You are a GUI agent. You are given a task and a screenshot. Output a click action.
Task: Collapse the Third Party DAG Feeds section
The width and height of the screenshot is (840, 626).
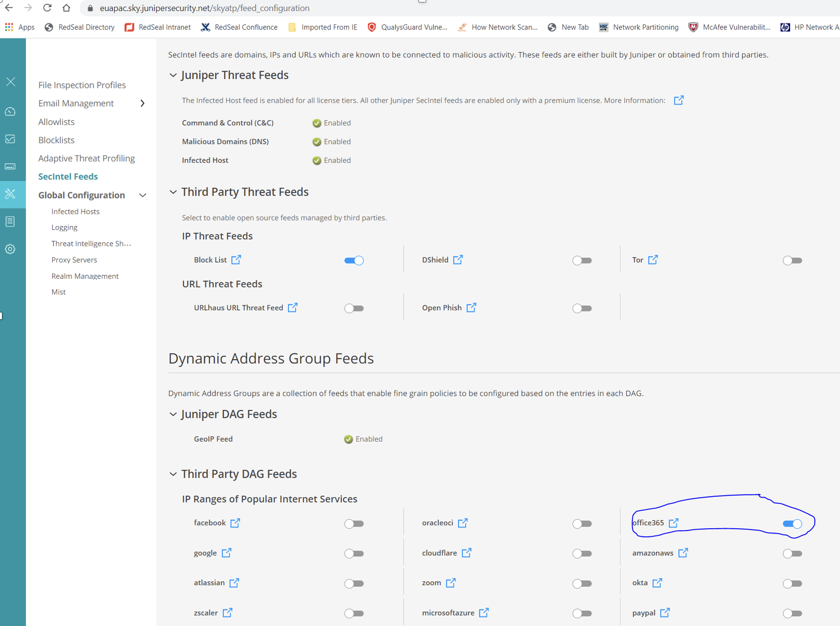[173, 474]
